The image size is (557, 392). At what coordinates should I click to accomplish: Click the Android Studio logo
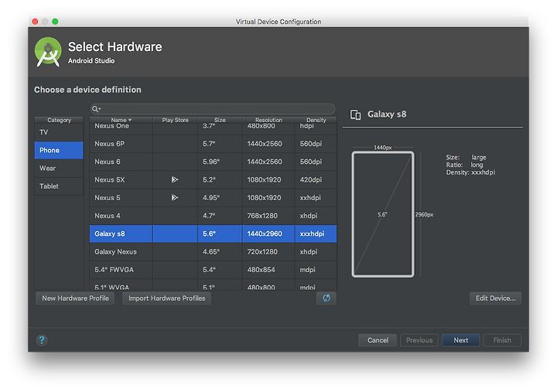pos(48,53)
